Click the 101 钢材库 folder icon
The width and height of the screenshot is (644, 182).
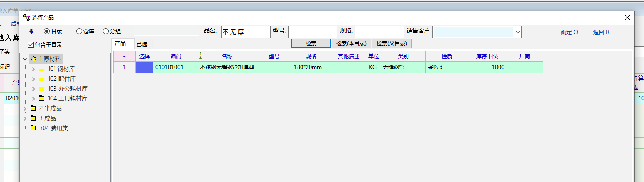click(x=42, y=69)
